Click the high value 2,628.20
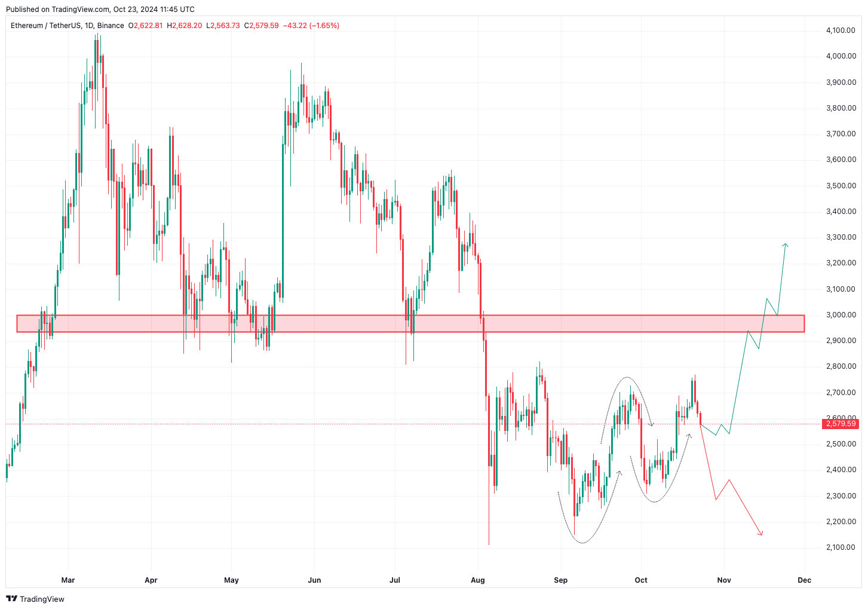 187,26
